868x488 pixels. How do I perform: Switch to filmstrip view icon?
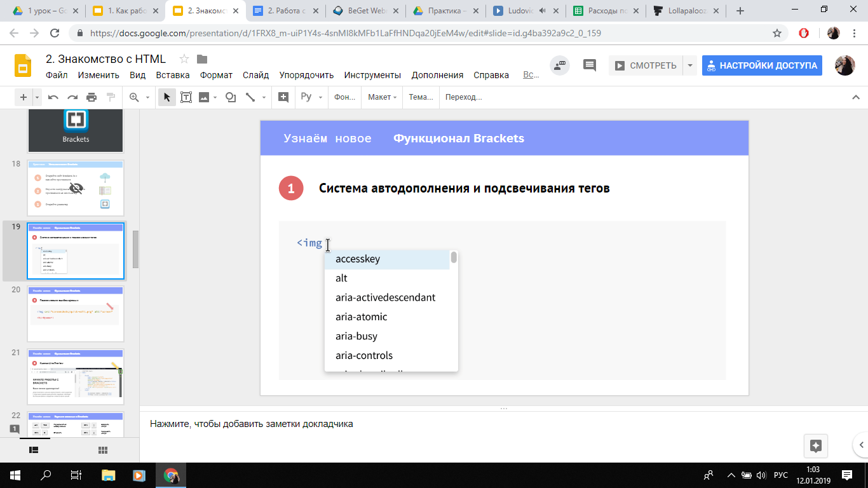[34, 450]
